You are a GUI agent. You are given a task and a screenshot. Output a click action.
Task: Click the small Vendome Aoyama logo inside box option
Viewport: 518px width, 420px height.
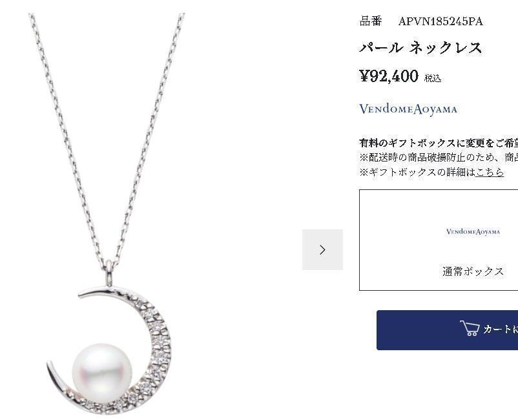click(x=473, y=231)
